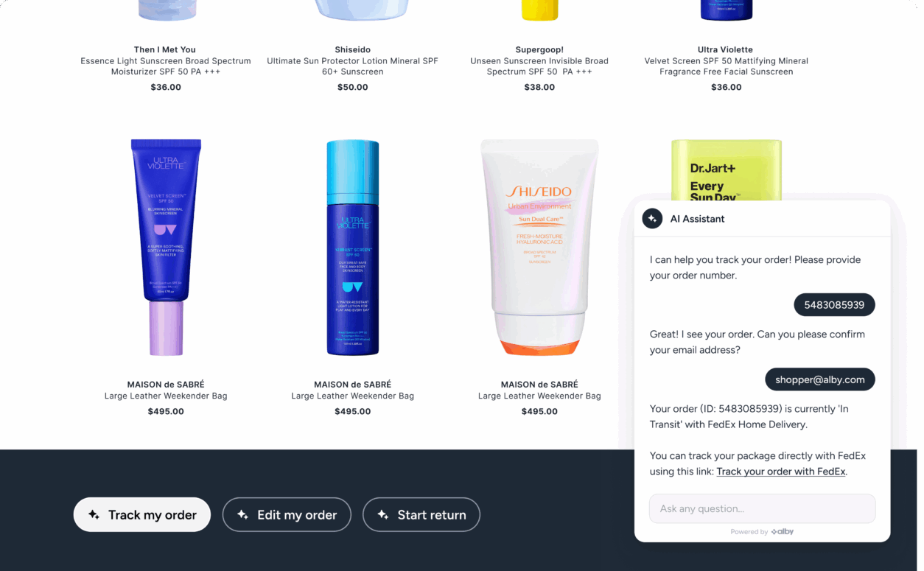
Task: Focus the Ask any question input field
Action: coord(762,508)
